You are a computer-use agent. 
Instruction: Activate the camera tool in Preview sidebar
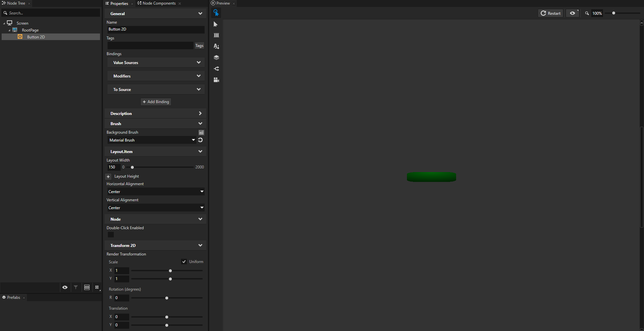(216, 80)
